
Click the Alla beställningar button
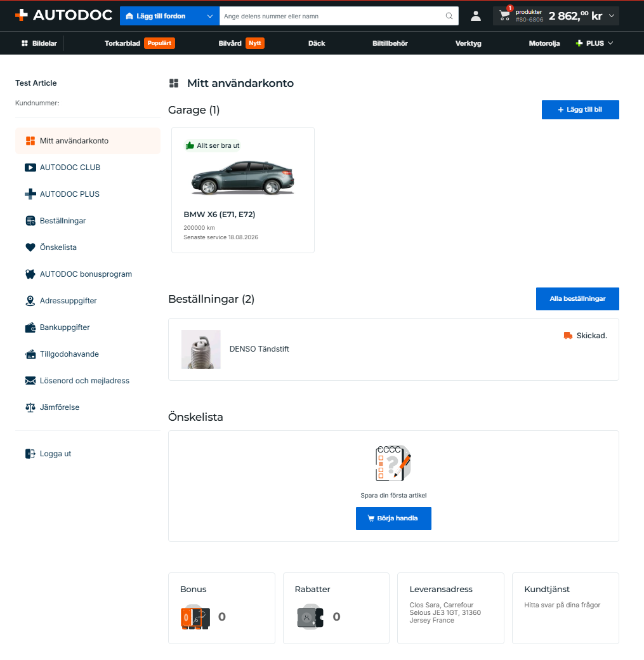click(x=577, y=299)
